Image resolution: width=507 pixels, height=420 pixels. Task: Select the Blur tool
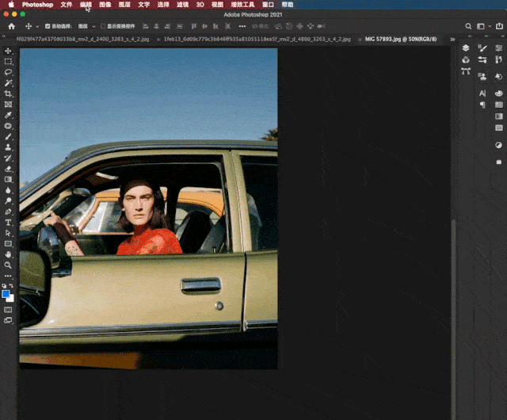[x=8, y=190]
